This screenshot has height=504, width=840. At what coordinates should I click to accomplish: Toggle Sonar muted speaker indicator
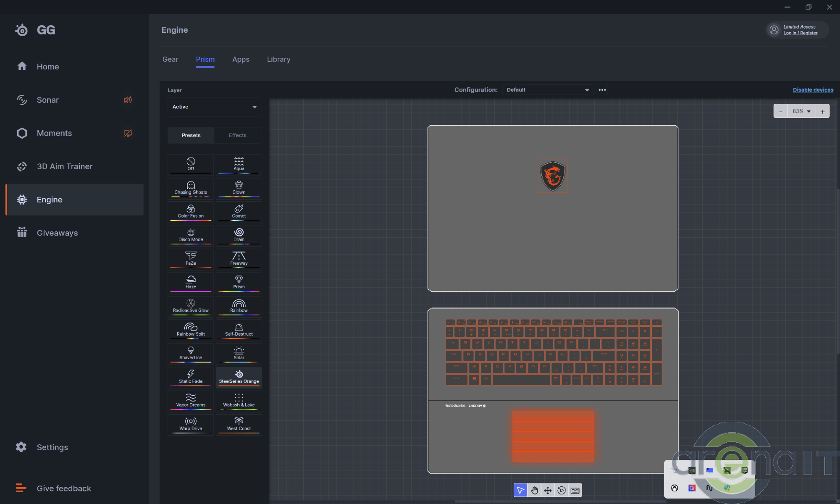[x=128, y=100]
